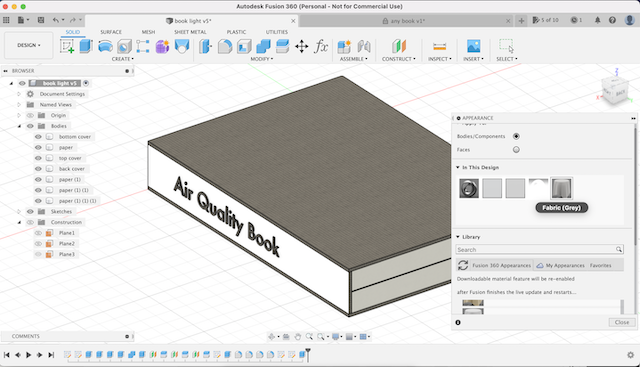Select the Revolve tool
640x367 pixels.
[x=105, y=46]
